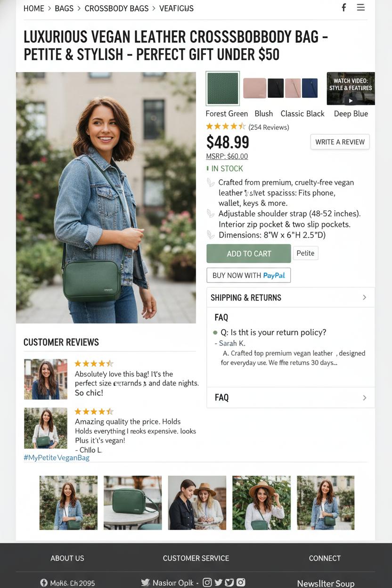Pick the navy Deep Blue swatch

coord(310,88)
